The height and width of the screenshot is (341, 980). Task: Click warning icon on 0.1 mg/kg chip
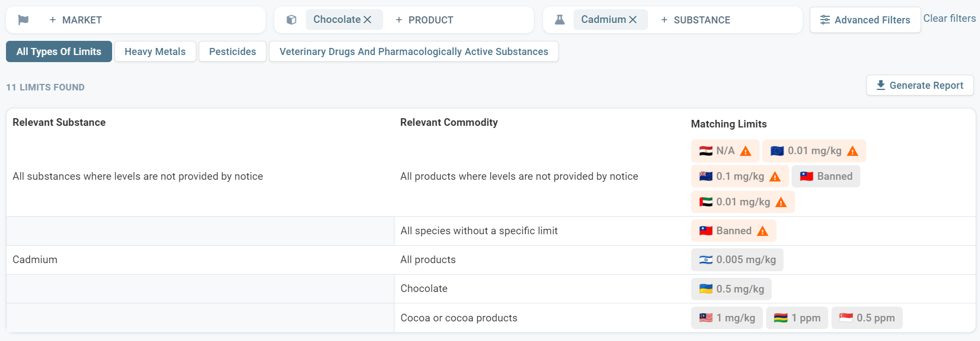(775, 176)
